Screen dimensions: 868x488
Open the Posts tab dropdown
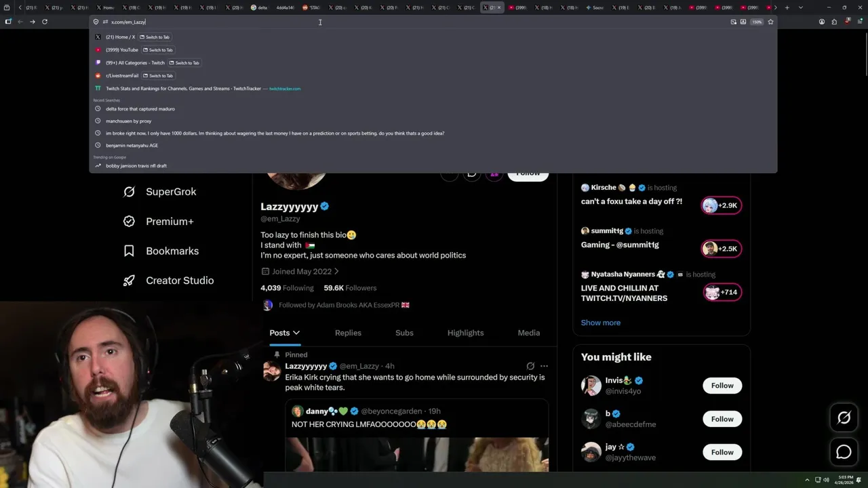click(x=285, y=333)
